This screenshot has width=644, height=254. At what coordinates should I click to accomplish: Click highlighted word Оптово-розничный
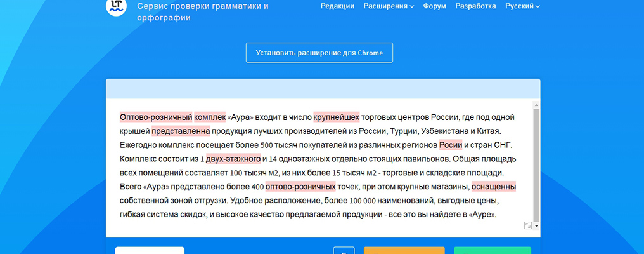coord(156,117)
